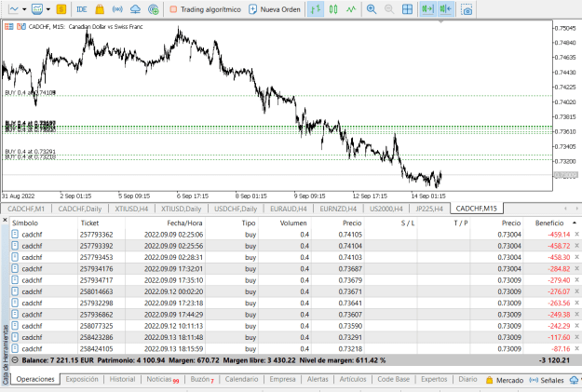
Task: Expand the chart template dropdown arrow
Action: pos(48,9)
